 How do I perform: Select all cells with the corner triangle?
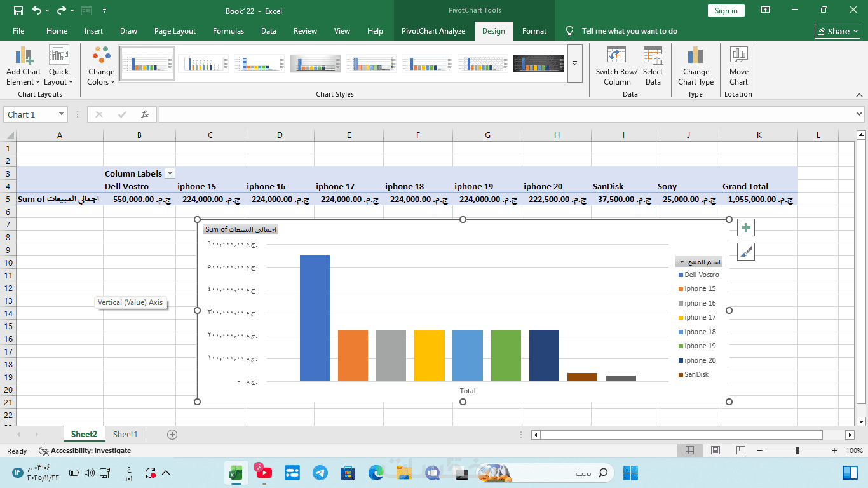click(10, 135)
